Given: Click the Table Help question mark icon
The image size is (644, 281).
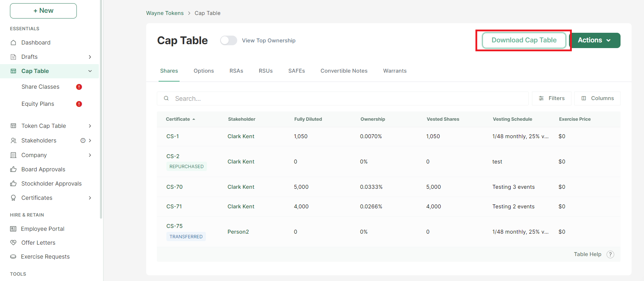Looking at the screenshot, I should (x=610, y=254).
